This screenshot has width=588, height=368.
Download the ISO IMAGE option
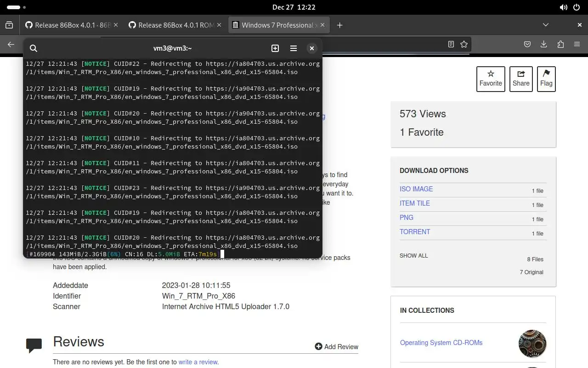(x=416, y=189)
